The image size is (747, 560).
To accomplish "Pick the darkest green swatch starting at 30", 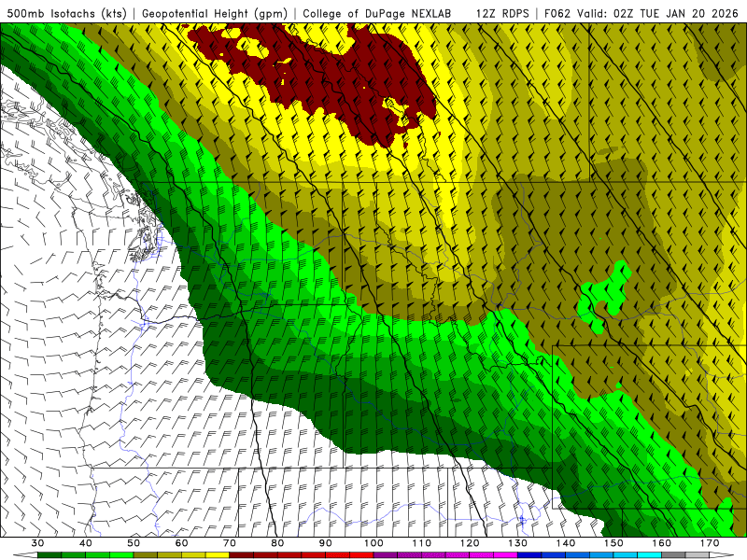I will (x=49, y=554).
